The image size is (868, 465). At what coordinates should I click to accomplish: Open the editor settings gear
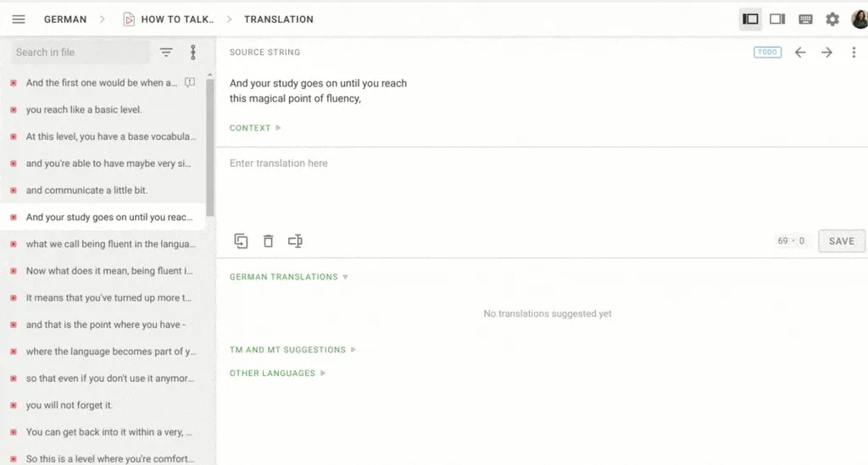tap(832, 19)
